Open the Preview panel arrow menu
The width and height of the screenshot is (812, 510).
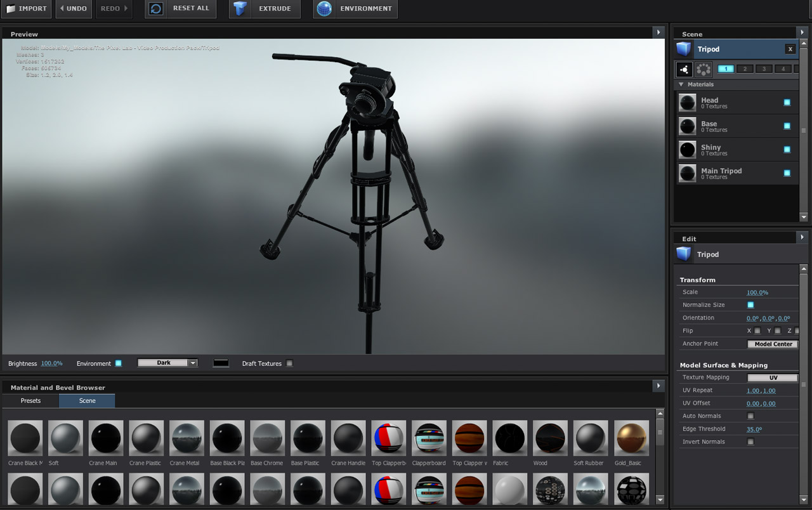(x=658, y=32)
